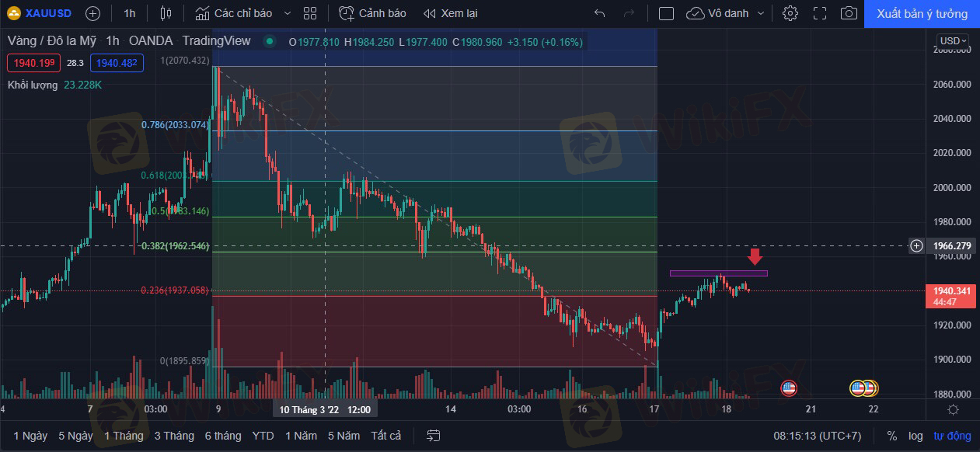Open the USD currency dropdown

tap(953, 40)
